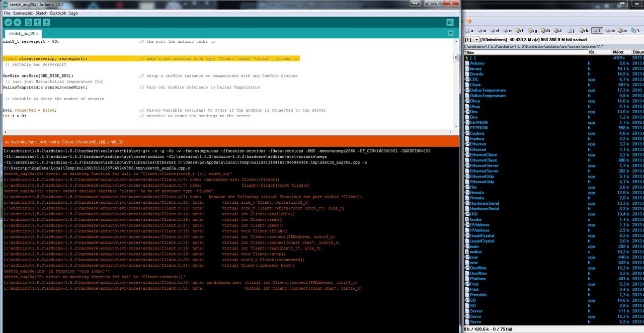The height and width of the screenshot is (333, 644).
Task: Switch to drive d in file manager
Action: pos(495,31)
